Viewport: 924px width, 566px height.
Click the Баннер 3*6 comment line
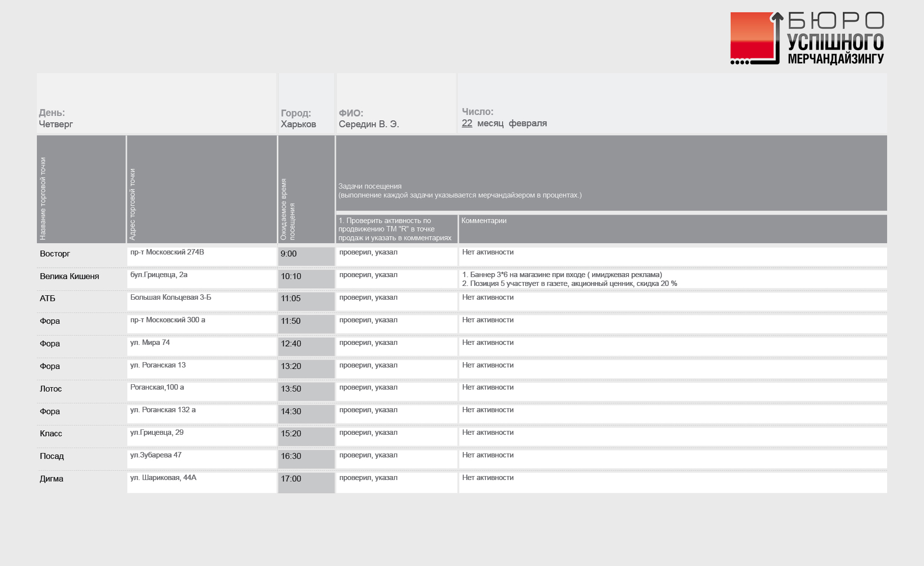point(562,275)
